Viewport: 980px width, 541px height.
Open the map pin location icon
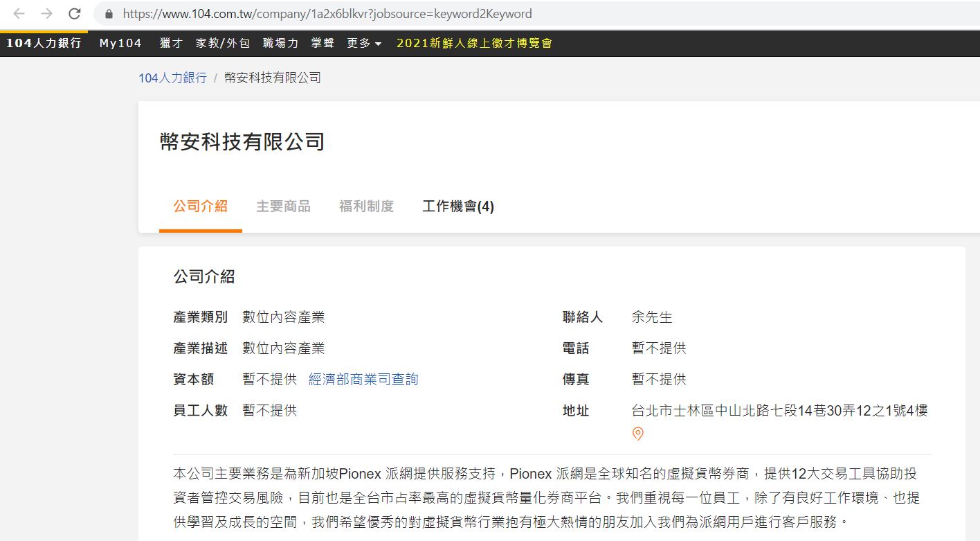coord(638,434)
